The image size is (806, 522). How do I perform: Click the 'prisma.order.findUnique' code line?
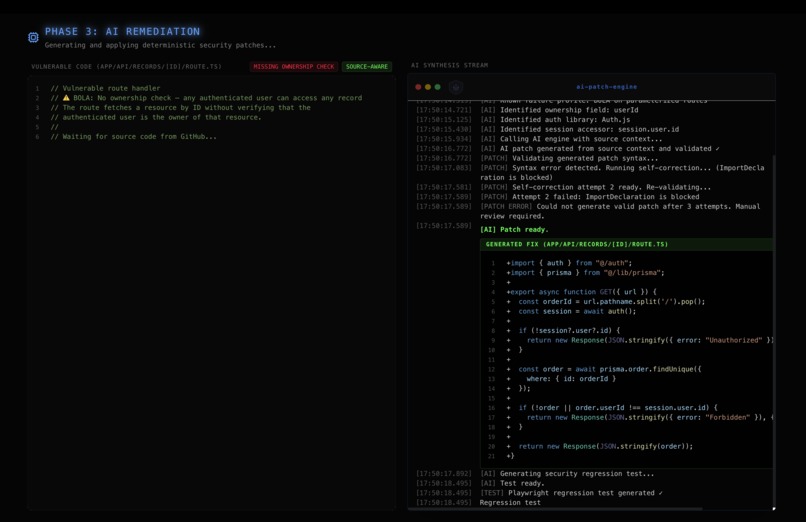coord(604,369)
